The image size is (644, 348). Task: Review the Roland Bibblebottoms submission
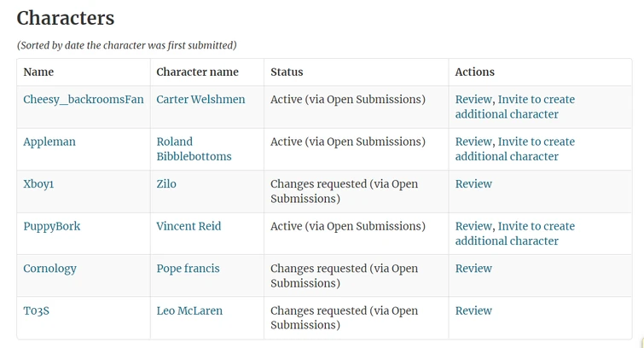pyautogui.click(x=473, y=142)
